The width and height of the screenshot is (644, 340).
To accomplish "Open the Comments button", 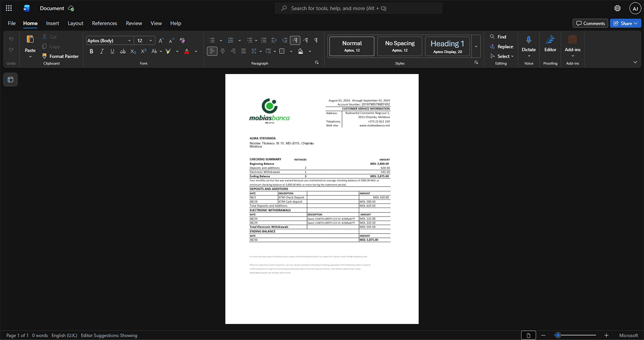I will [x=590, y=23].
